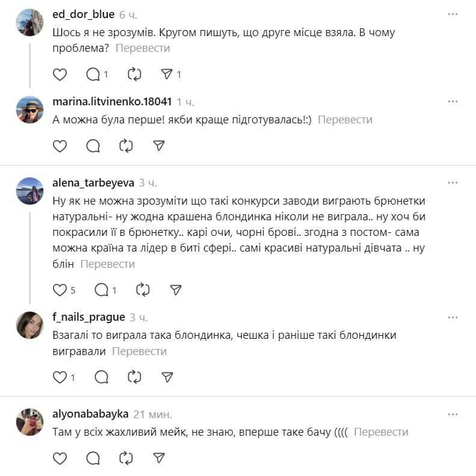Translate ed_dor_blue's comment with Перевести
Image resolution: width=476 pixels, height=476 pixels.
pos(143,48)
